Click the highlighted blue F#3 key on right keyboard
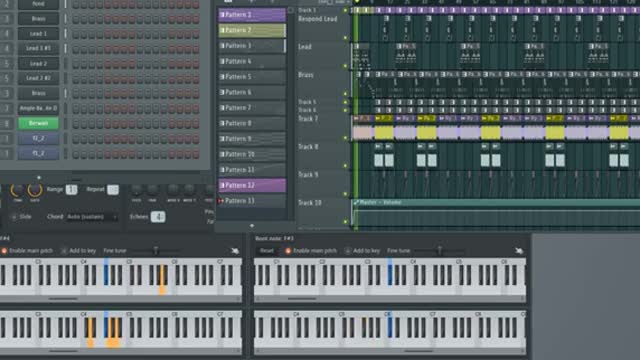 [x=390, y=271]
